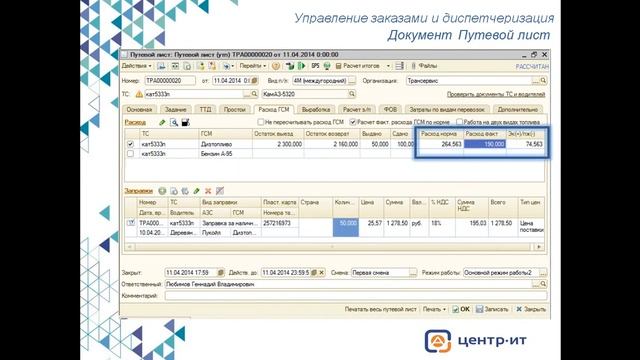This screenshot has width=640, height=360.
Task: Click Проверить документы ТС и водителей link
Action: [x=496, y=94]
